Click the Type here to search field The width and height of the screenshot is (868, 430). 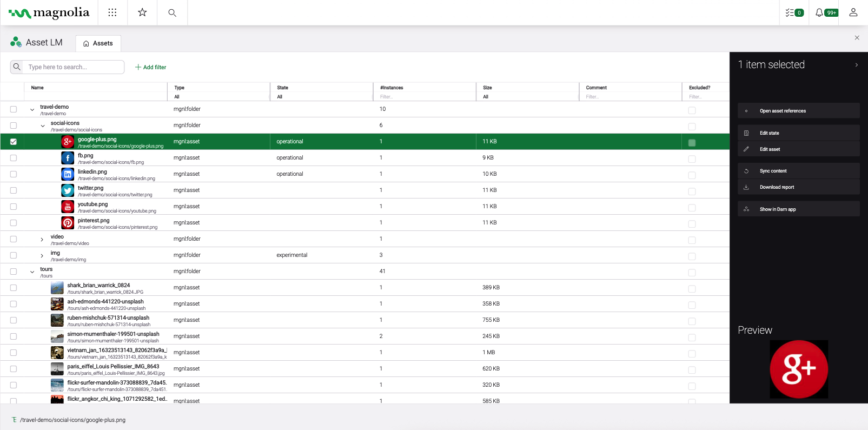pos(74,67)
